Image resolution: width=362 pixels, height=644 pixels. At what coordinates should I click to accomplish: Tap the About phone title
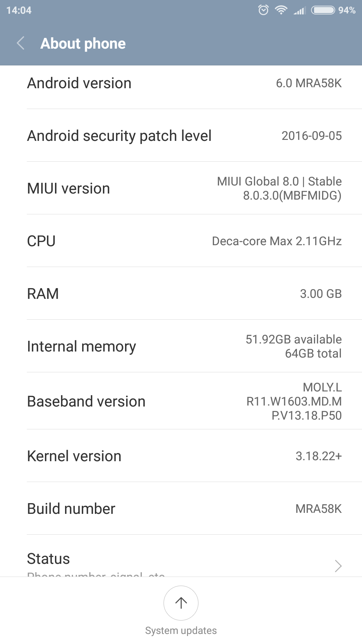tap(83, 44)
